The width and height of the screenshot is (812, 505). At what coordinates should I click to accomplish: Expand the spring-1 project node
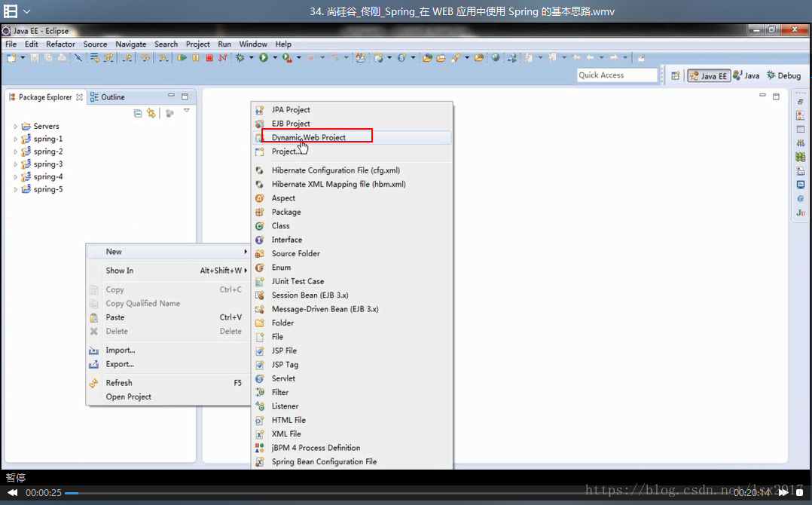[16, 139]
